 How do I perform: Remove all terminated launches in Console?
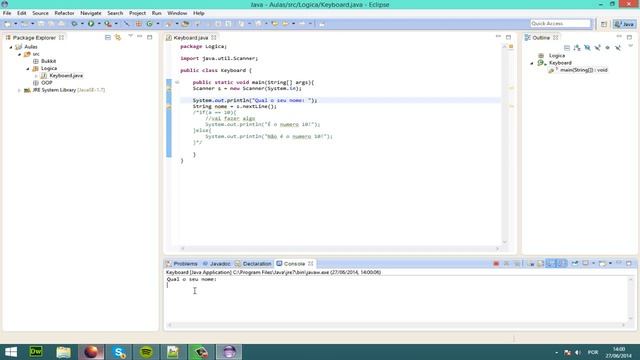click(x=517, y=264)
